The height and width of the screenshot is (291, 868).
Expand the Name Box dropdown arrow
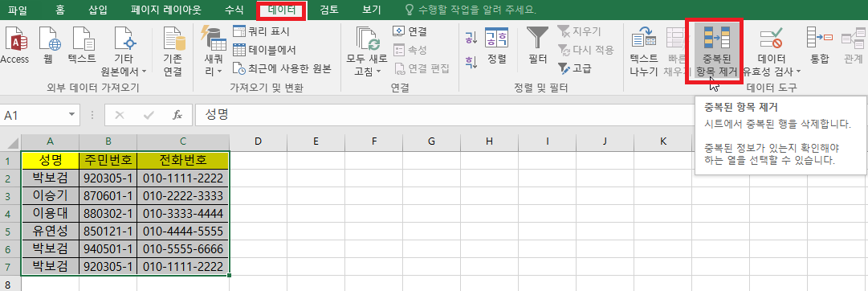click(x=71, y=115)
